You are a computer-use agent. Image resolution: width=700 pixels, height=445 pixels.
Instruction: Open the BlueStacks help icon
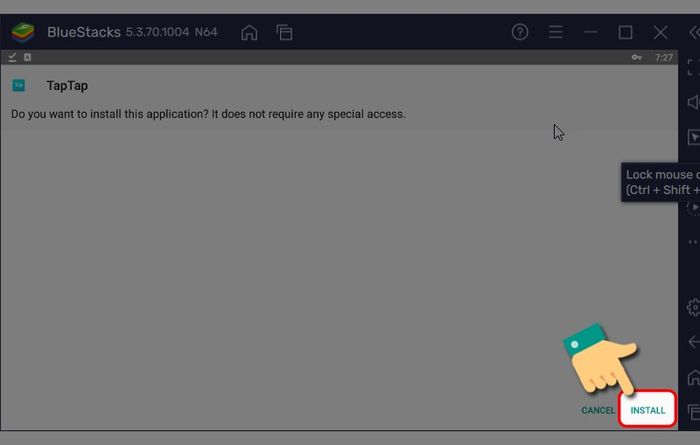pyautogui.click(x=520, y=32)
